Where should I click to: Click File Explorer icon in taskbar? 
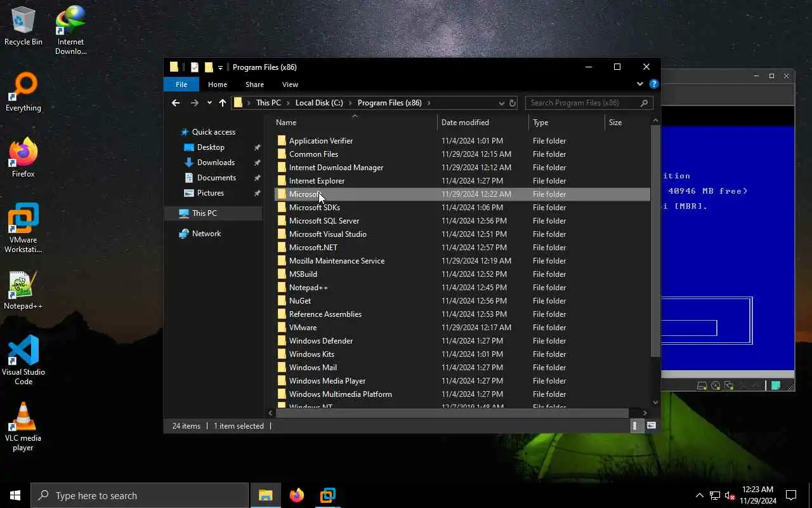pos(265,495)
